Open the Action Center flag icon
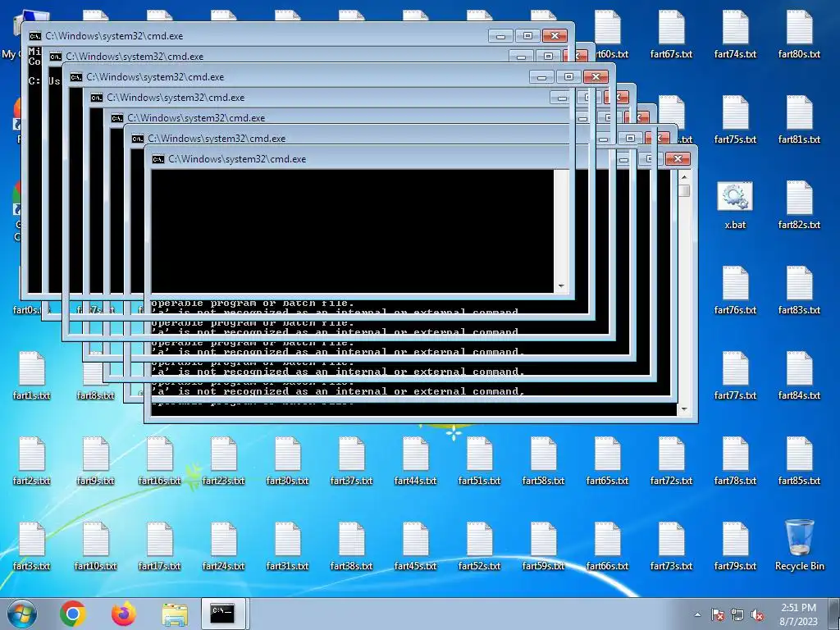This screenshot has width=840, height=630. click(x=718, y=614)
